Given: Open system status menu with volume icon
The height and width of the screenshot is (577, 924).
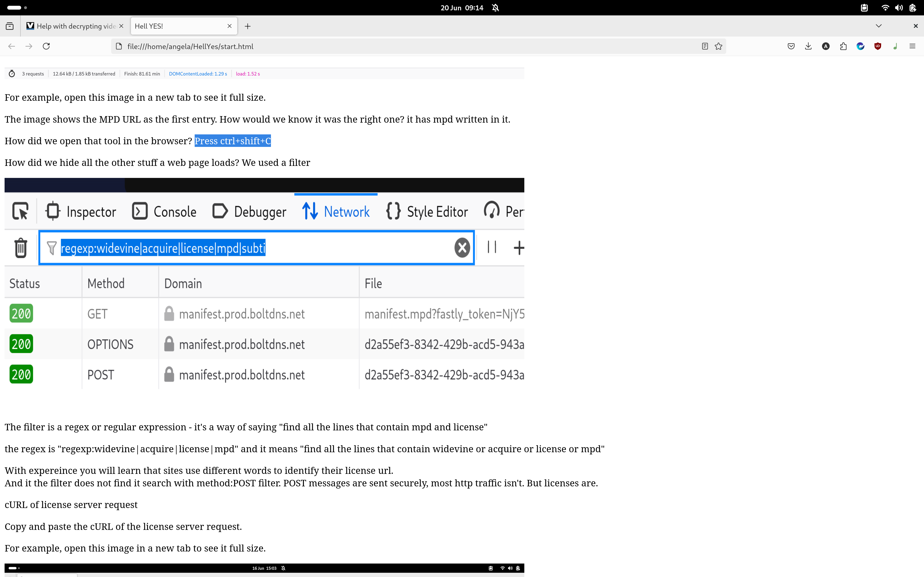Looking at the screenshot, I should coord(899,8).
